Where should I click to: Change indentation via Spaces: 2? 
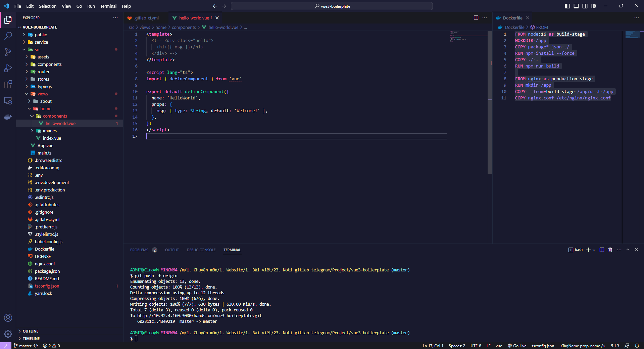point(457,346)
